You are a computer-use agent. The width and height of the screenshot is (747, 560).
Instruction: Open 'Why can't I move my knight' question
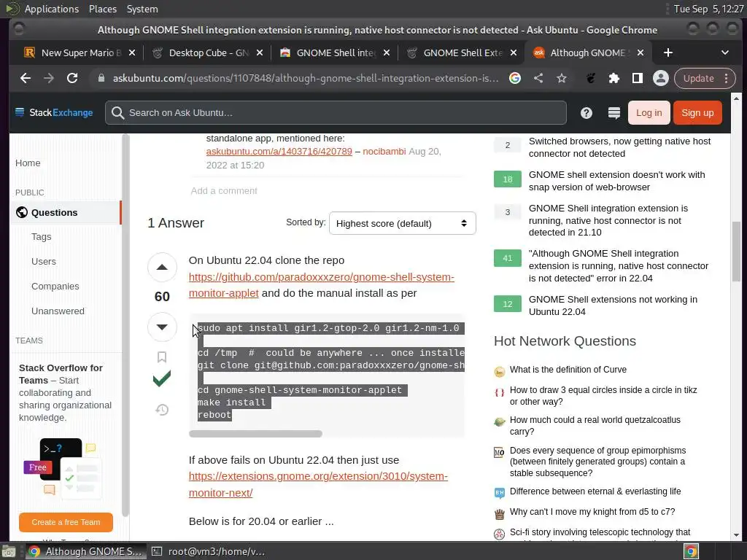point(592,512)
